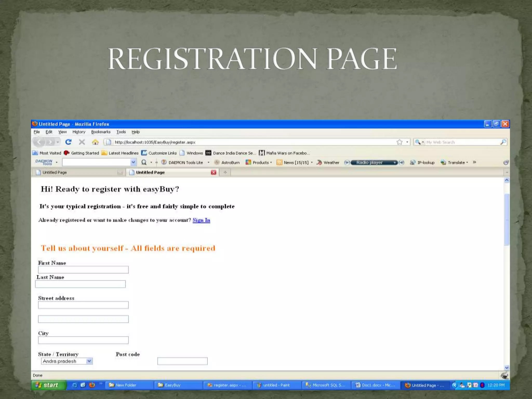Click the Weather toolbar icon

(x=319, y=162)
